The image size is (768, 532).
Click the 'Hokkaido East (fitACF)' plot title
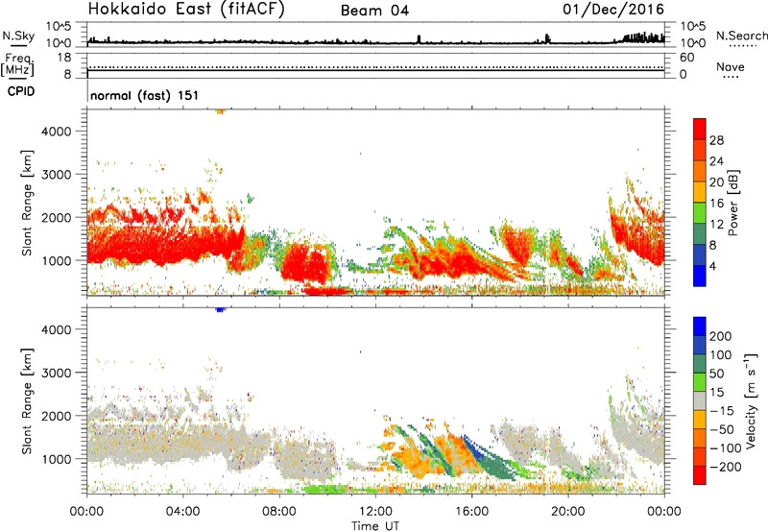click(186, 10)
